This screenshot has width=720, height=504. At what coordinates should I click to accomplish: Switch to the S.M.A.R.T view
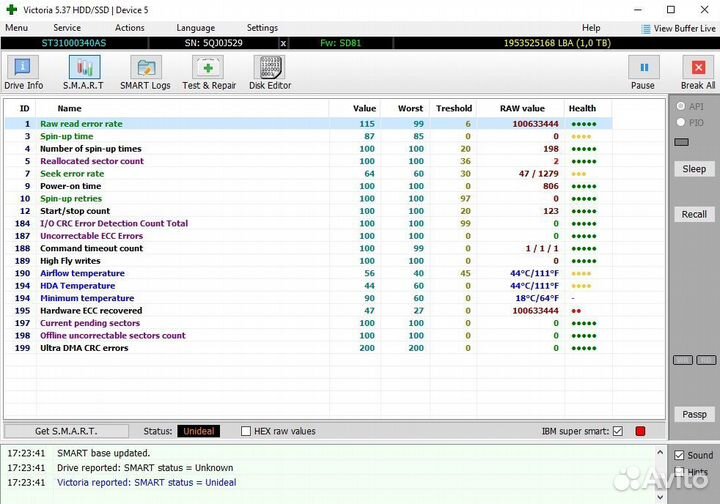(x=84, y=72)
